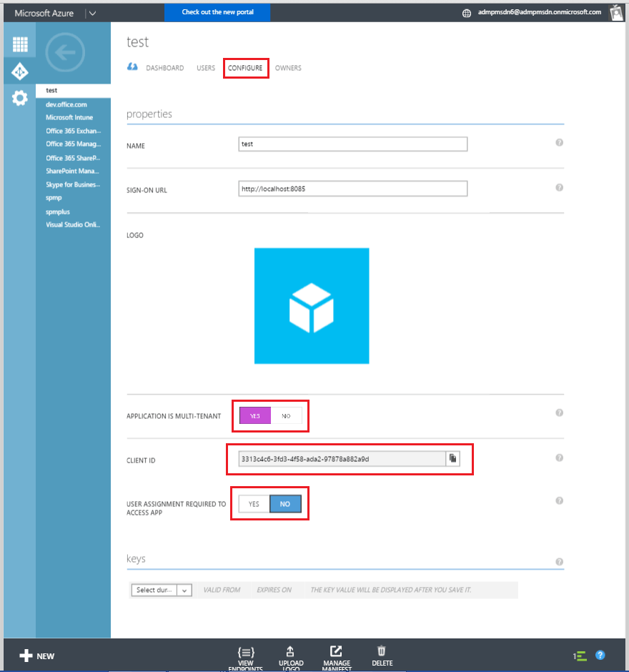Set multi-tenant to NO

(286, 416)
